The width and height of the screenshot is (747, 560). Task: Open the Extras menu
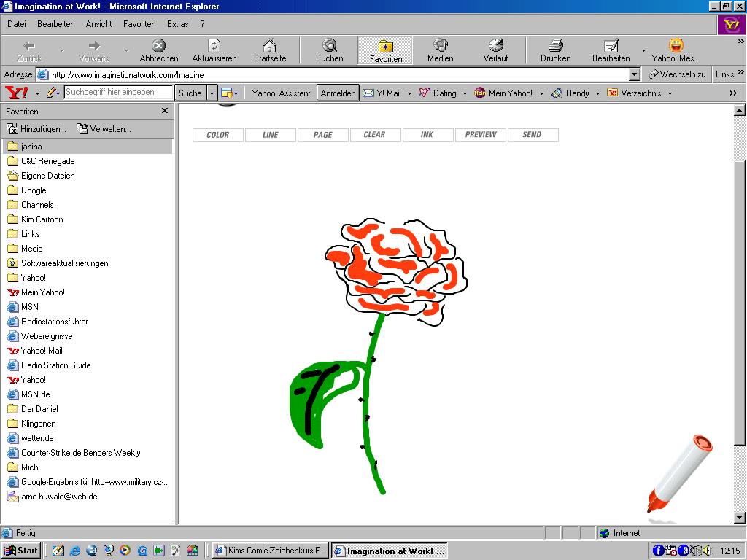pyautogui.click(x=177, y=24)
